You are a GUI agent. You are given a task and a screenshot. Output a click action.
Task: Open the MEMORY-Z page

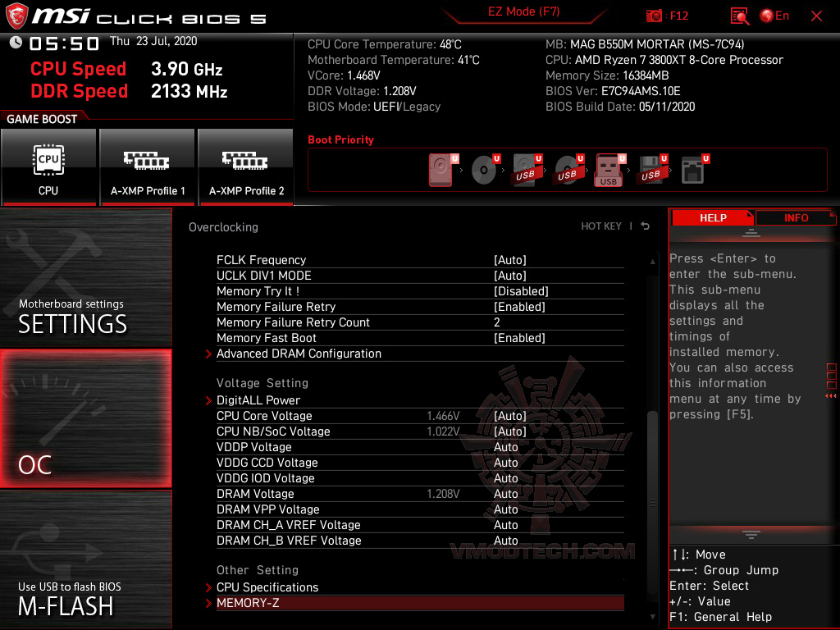[x=249, y=603]
